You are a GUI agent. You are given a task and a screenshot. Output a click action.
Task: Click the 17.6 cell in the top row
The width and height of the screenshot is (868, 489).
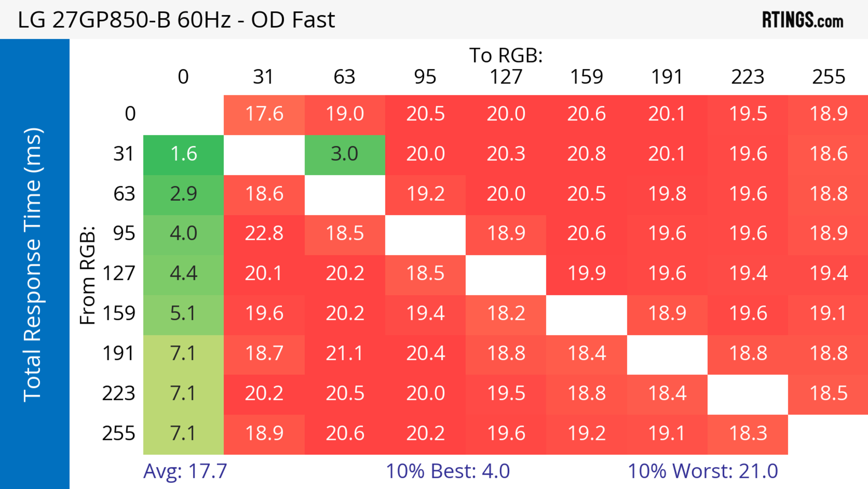[264, 114]
